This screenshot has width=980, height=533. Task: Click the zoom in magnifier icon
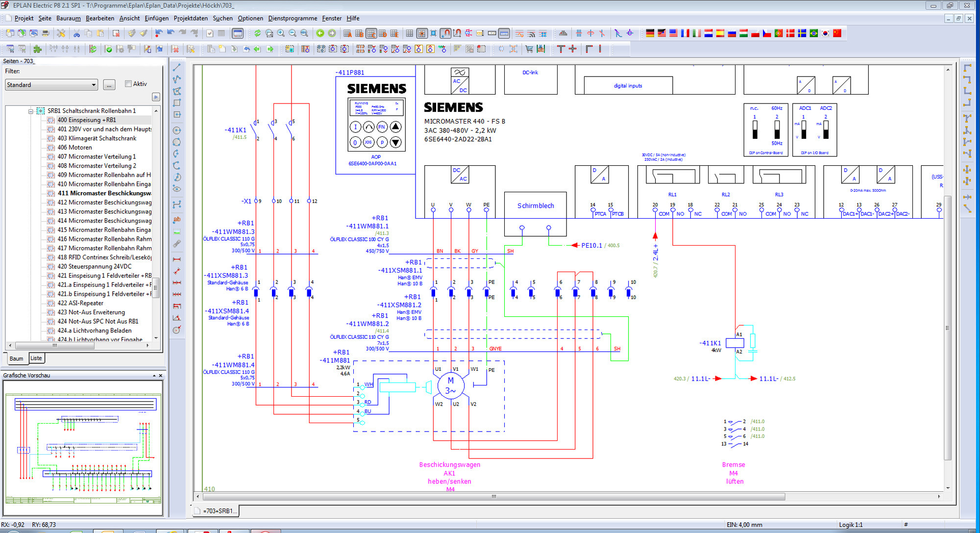tap(281, 33)
